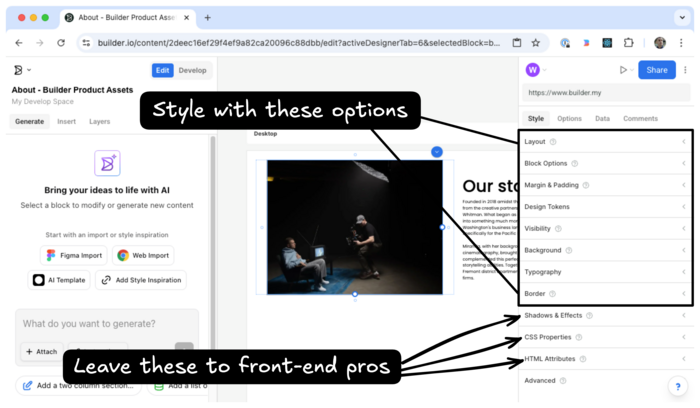700x408 pixels.
Task: Expand the Layout section
Action: coord(606,142)
